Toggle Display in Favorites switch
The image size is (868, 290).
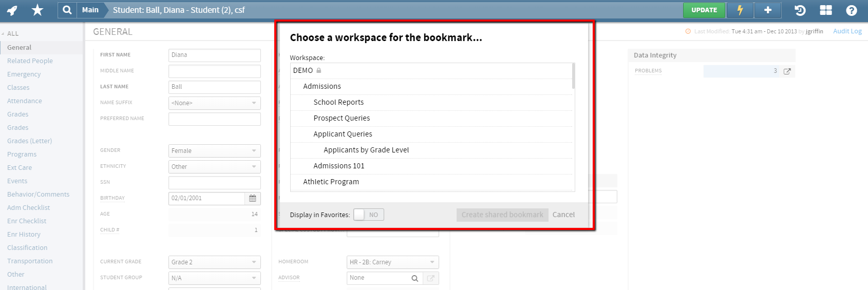pos(368,215)
